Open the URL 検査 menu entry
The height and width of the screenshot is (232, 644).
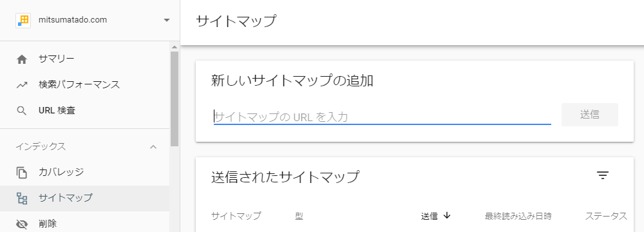click(84, 111)
